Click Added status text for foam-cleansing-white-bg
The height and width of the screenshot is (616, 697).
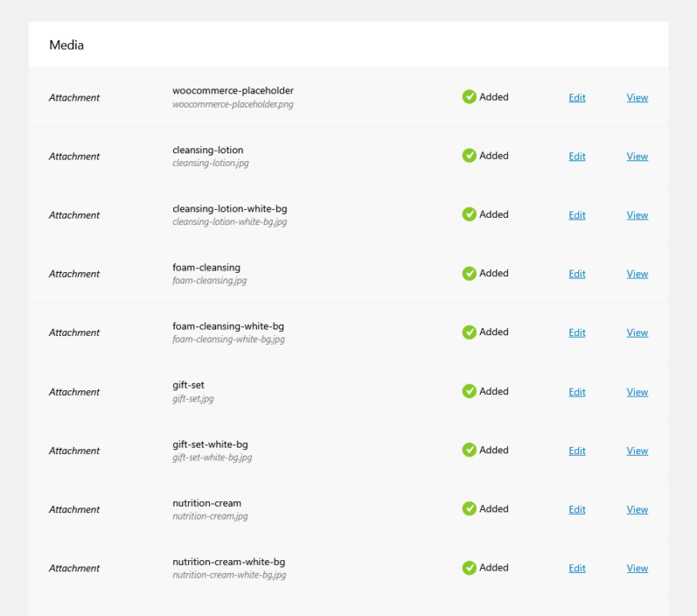494,332
